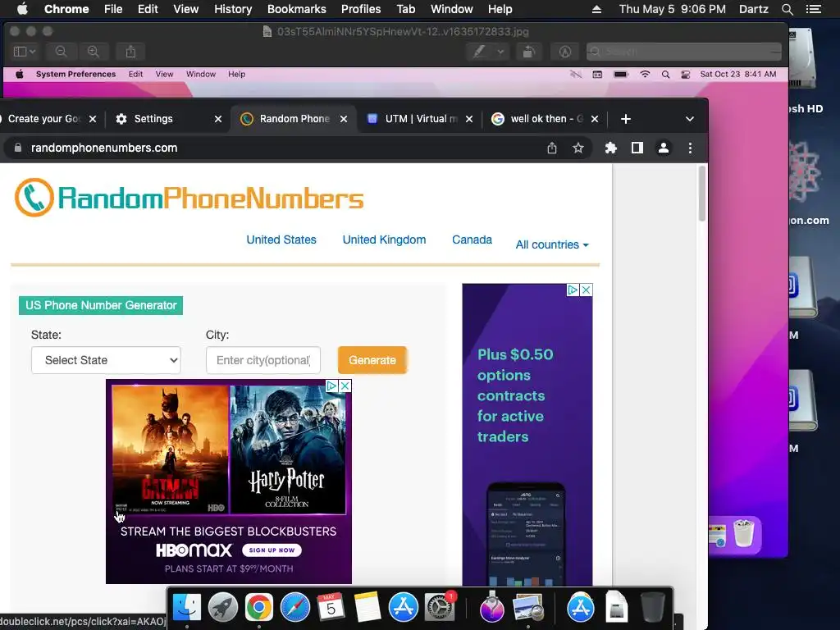The width and height of the screenshot is (840, 630).
Task: Open the Bookmarks menu
Action: point(297,9)
